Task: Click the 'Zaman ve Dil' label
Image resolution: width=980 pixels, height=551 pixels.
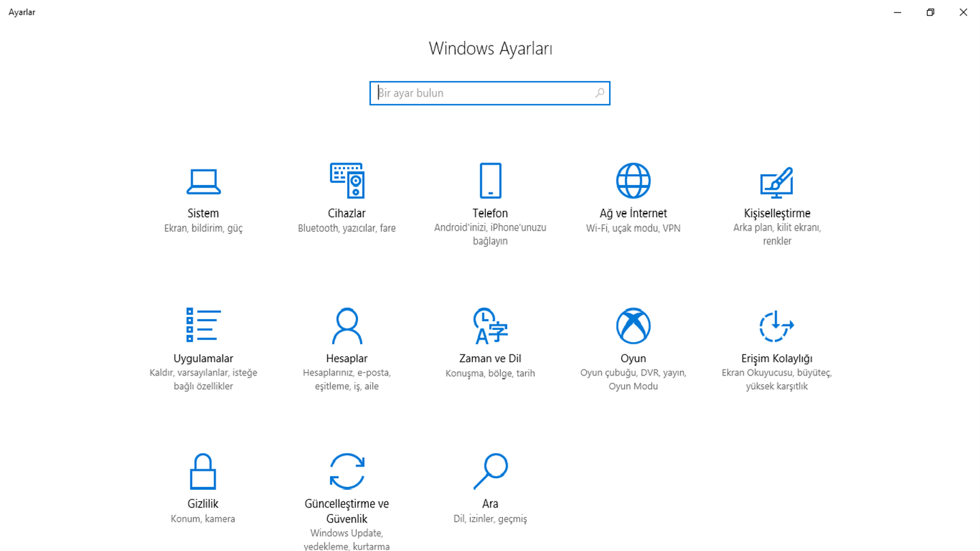Action: click(x=490, y=358)
